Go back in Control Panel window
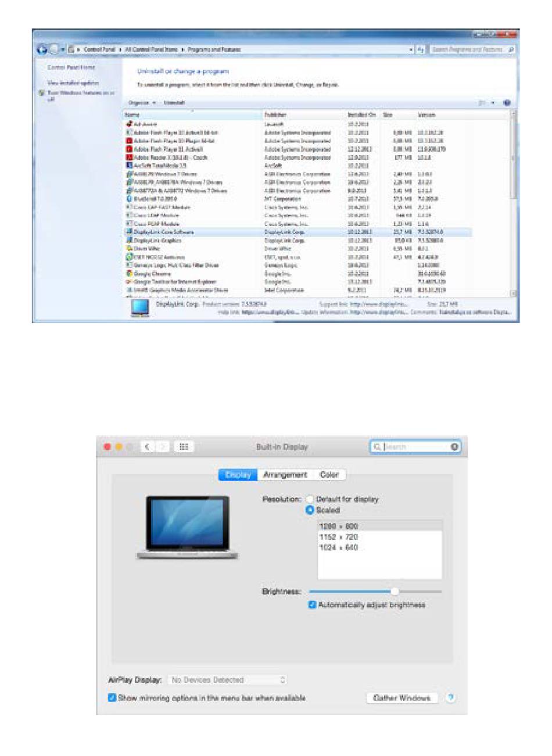552x756 pixels. pyautogui.click(x=42, y=49)
